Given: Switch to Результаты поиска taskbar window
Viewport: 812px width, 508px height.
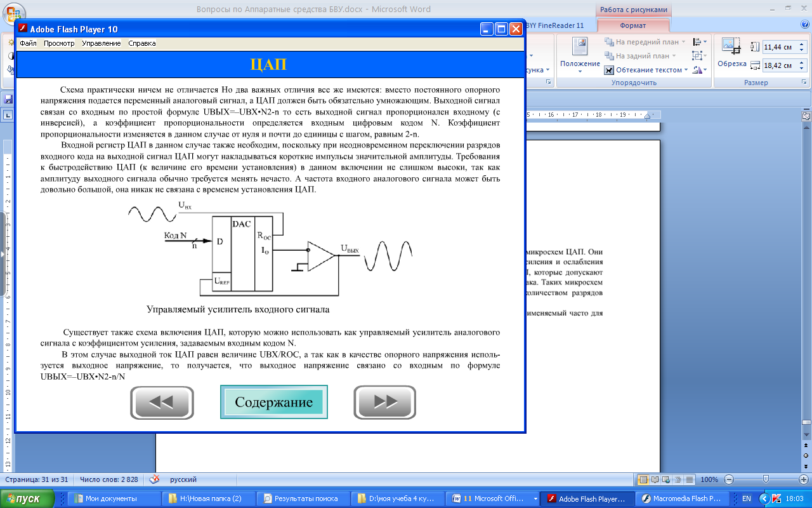Looking at the screenshot, I should coord(304,498).
